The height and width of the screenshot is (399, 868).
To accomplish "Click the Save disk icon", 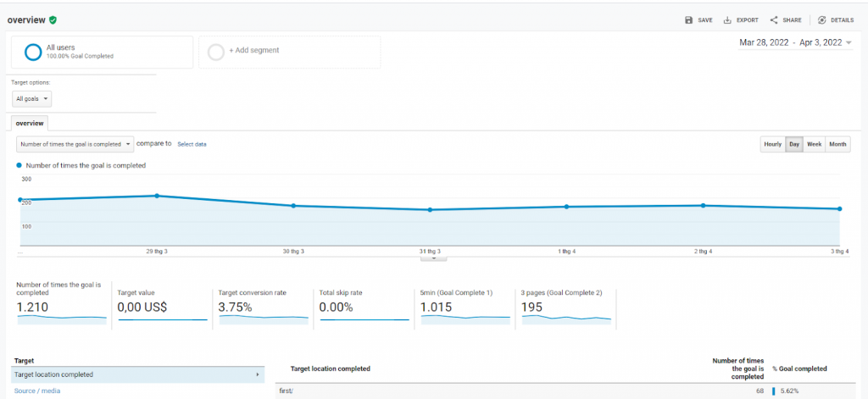I will point(688,20).
